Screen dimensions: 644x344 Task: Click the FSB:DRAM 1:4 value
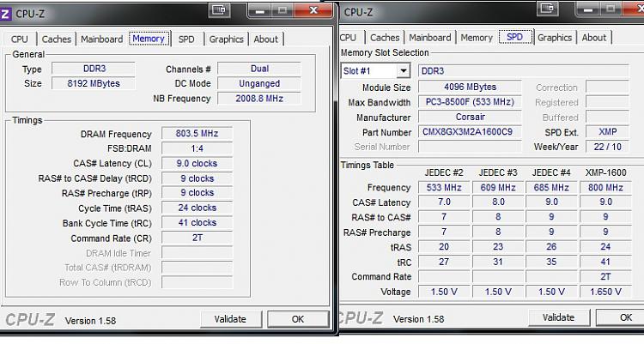point(197,148)
